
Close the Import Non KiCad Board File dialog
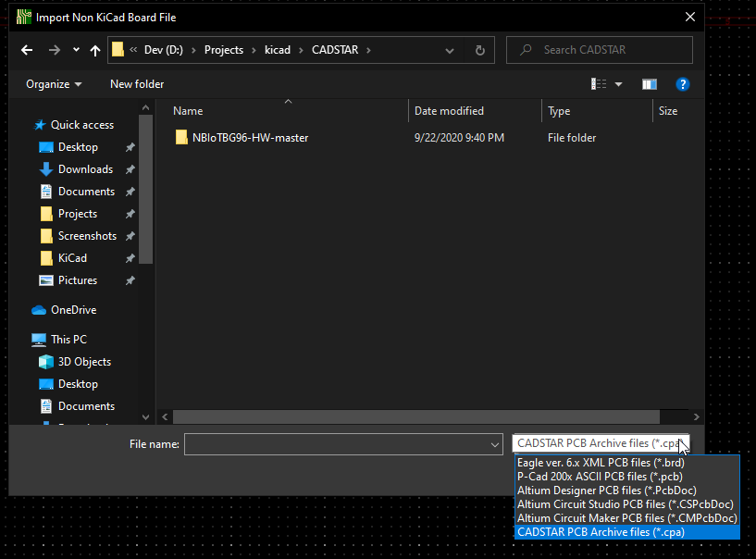[x=690, y=17]
